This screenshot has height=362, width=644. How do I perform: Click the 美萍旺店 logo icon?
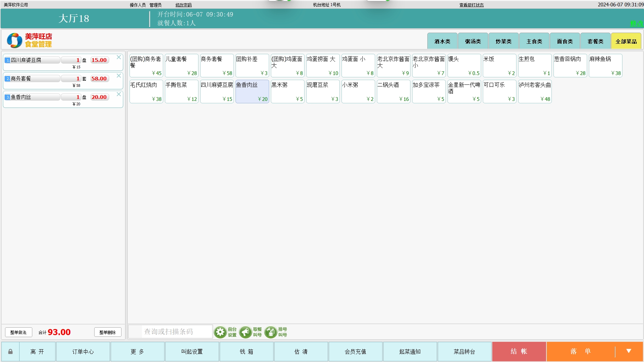14,40
